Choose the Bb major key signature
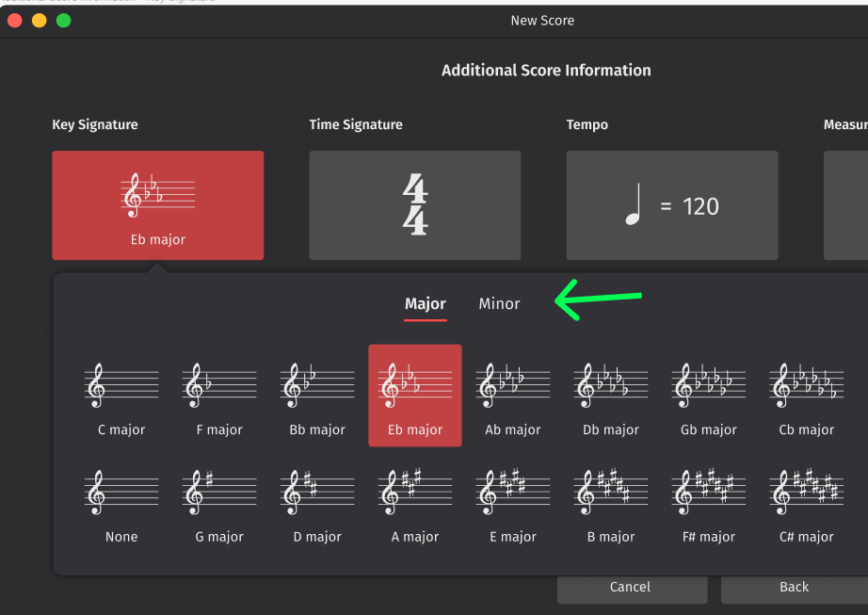The image size is (868, 615). click(316, 396)
